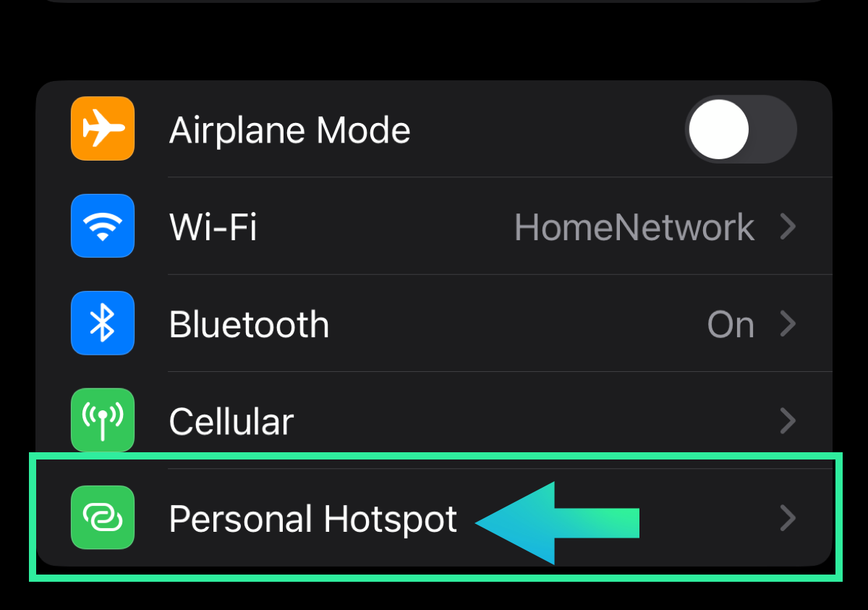The width and height of the screenshot is (868, 610).
Task: Tap the HomeNetwork connected network name
Action: 634,227
